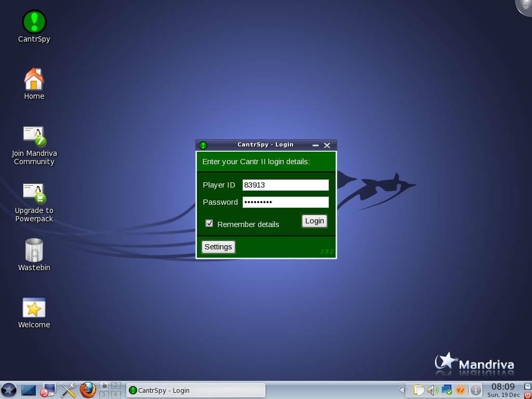The height and width of the screenshot is (399, 532).
Task: Click the Login button
Action: point(314,221)
